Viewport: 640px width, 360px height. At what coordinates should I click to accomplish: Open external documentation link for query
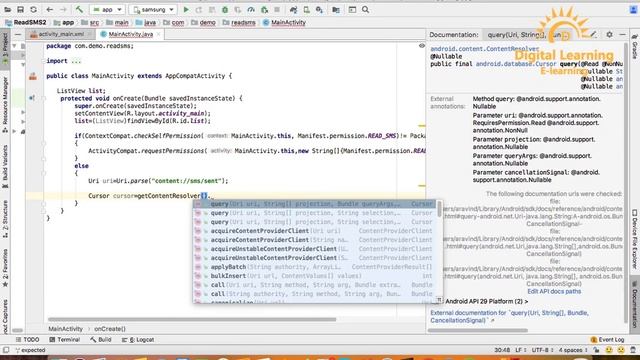pyautogui.click(x=510, y=317)
